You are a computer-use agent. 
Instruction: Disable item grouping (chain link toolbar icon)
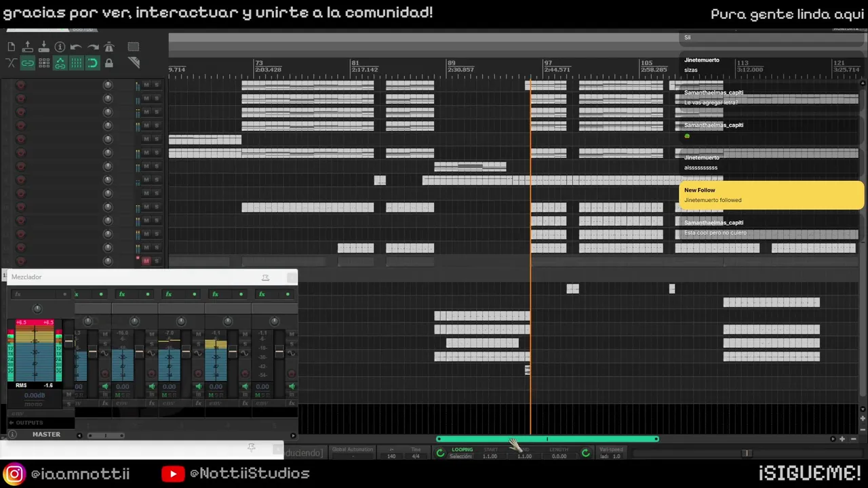(x=28, y=63)
